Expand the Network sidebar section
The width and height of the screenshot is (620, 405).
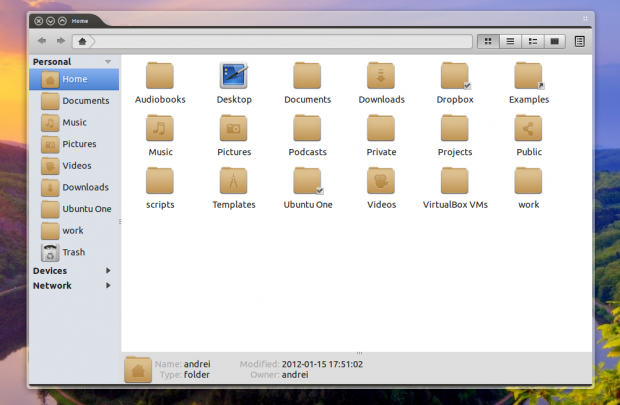point(108,286)
